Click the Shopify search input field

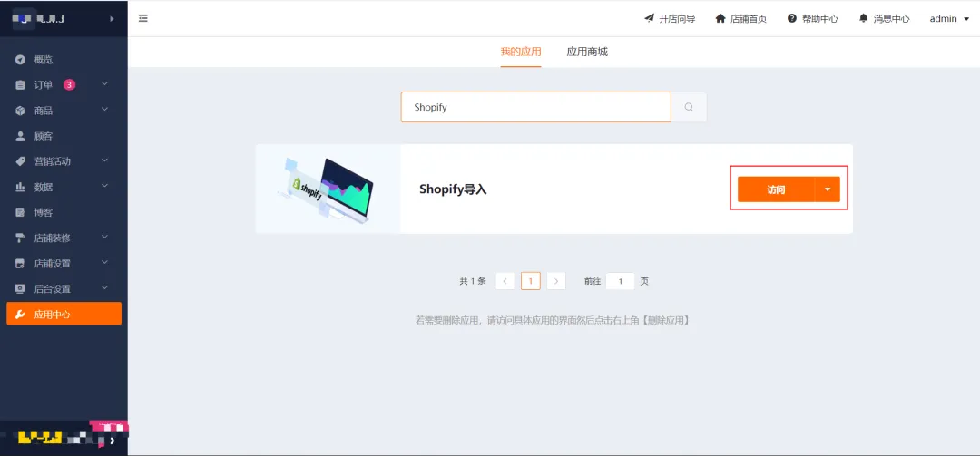[x=535, y=107]
